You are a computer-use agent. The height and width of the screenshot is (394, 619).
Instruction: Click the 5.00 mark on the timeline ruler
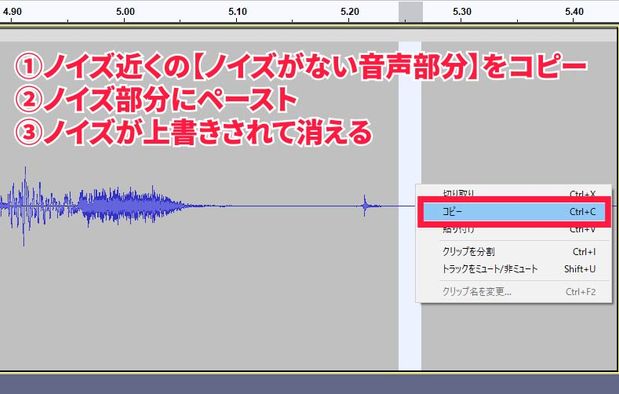pyautogui.click(x=125, y=11)
